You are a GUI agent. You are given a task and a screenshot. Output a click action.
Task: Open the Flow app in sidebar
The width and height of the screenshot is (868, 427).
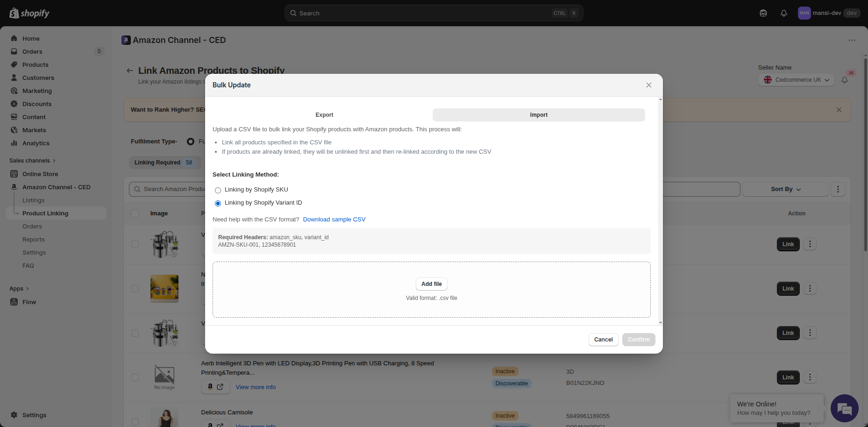pos(29,302)
